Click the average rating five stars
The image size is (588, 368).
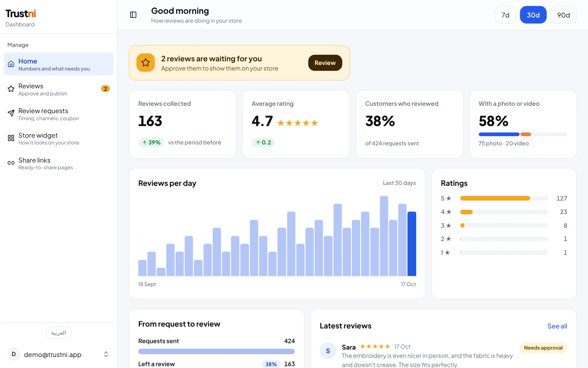(298, 123)
